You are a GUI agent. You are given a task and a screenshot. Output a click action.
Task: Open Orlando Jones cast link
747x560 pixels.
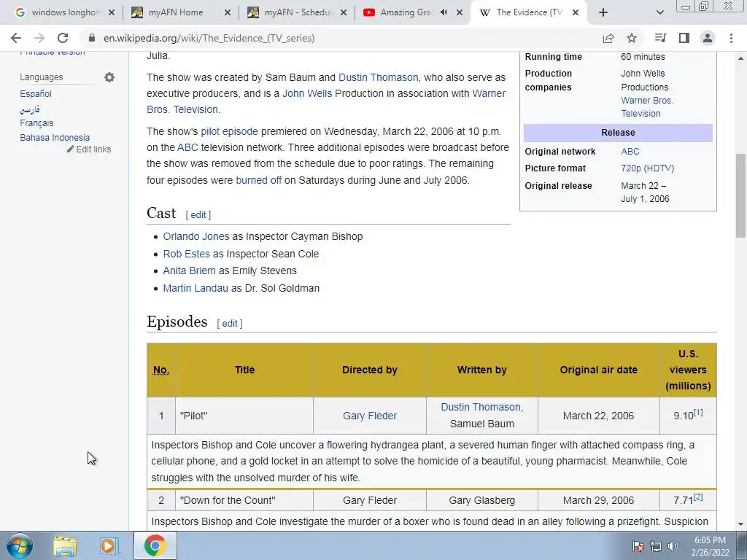196,236
